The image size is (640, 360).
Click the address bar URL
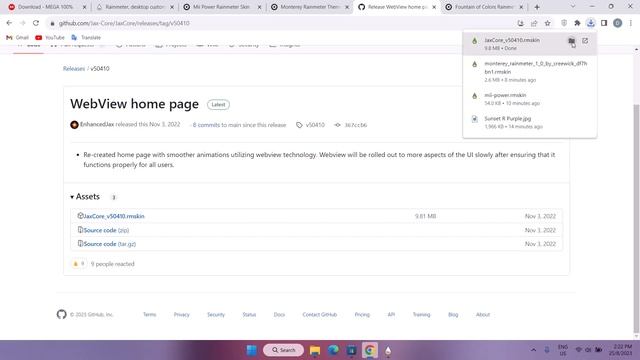pyautogui.click(x=124, y=23)
